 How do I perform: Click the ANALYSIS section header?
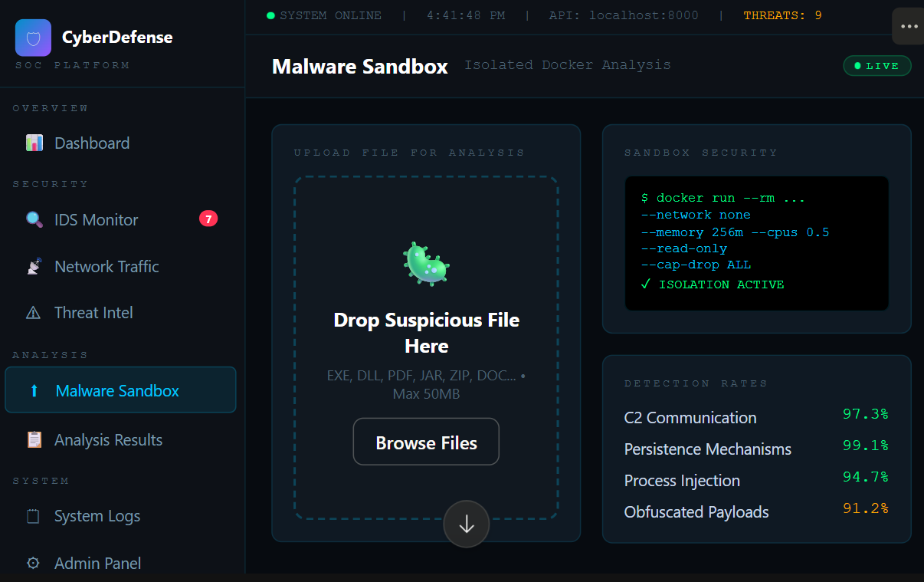[51, 355]
